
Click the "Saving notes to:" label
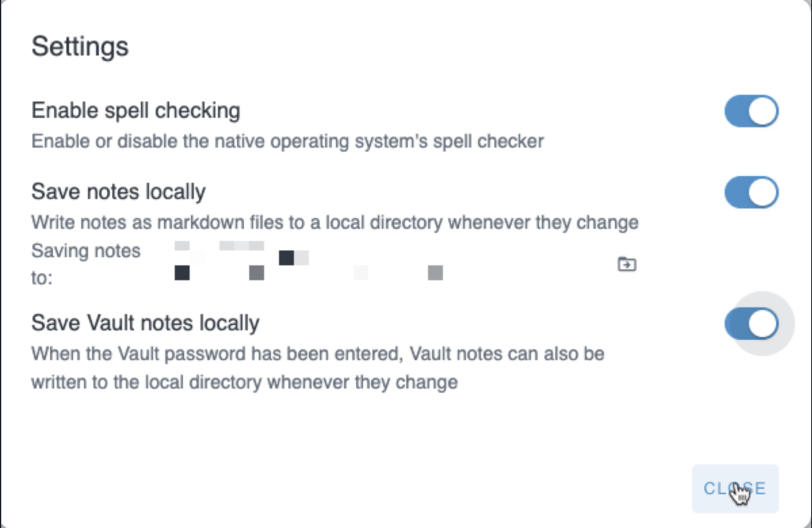(x=86, y=264)
